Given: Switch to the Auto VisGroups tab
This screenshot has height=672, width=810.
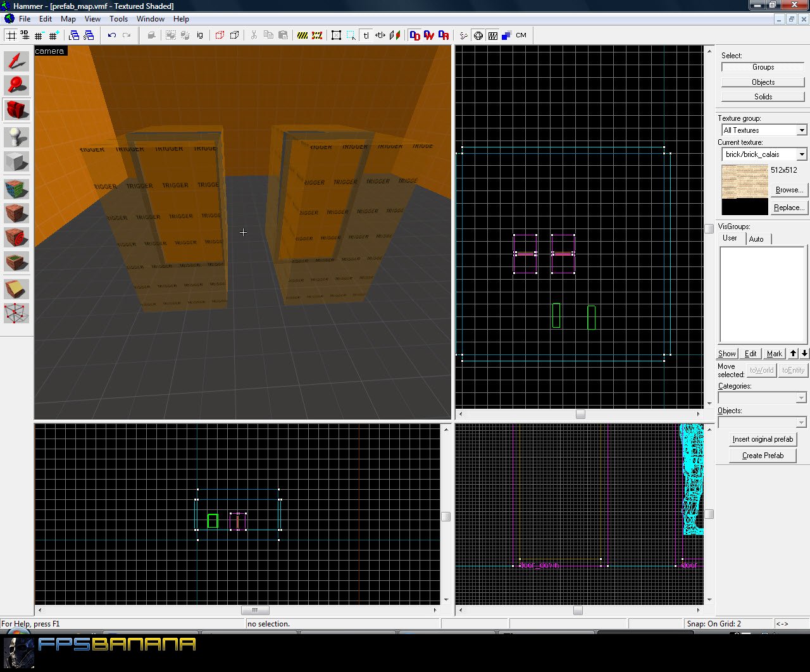Looking at the screenshot, I should pos(756,239).
